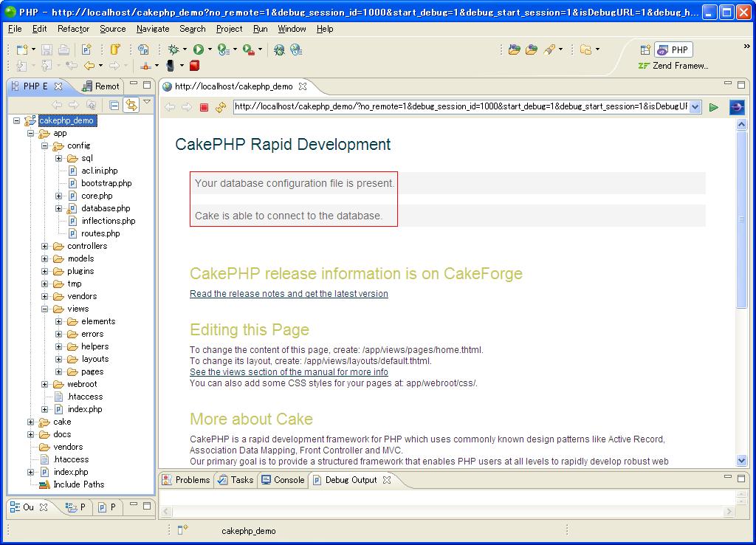
Task: Open the Navigate menu
Action: [153, 29]
